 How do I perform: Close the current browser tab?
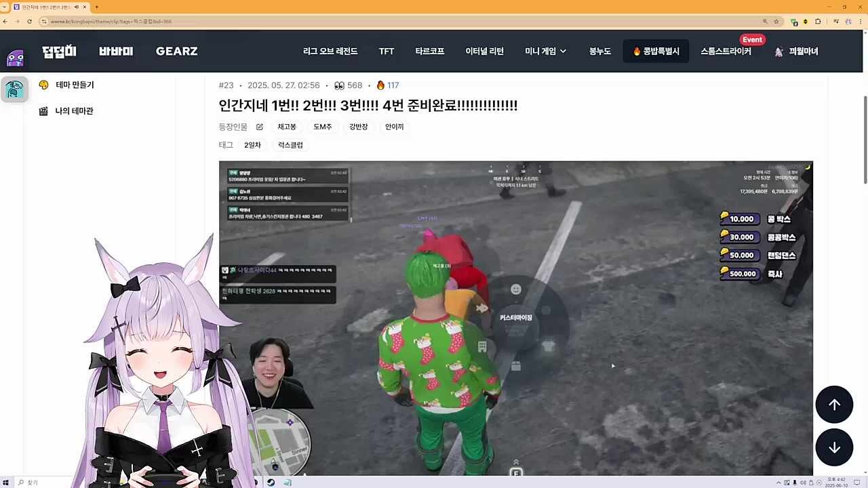(x=85, y=7)
